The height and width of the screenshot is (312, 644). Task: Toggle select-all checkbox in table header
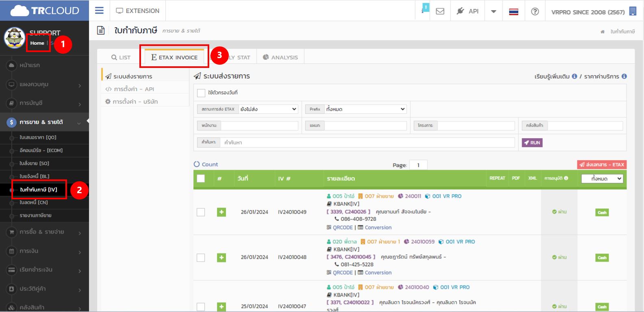tap(201, 178)
